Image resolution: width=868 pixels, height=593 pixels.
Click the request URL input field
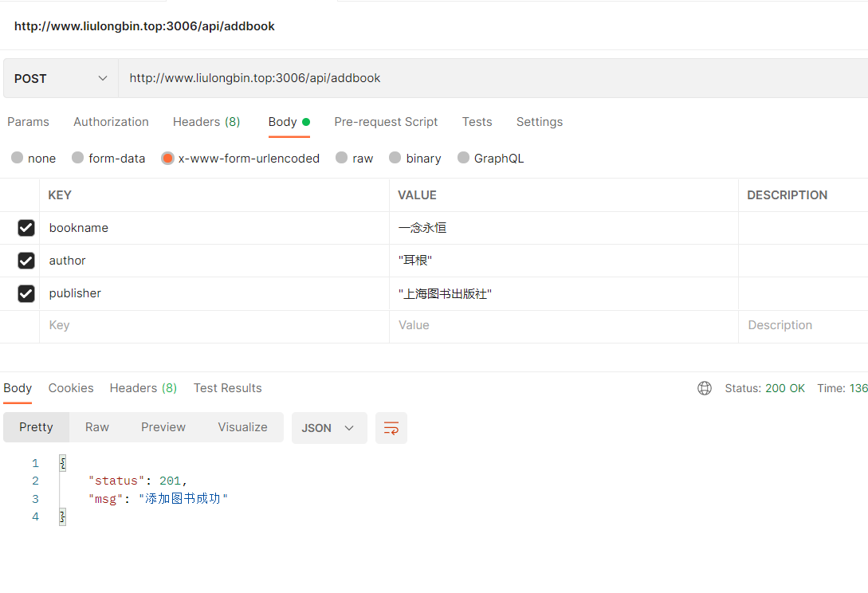(493, 79)
